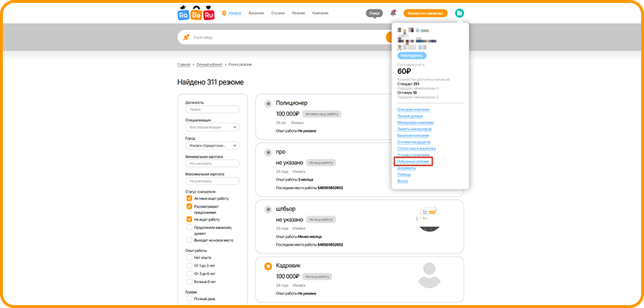Click the orange location pin icon
The image size is (644, 308).
[224, 13]
